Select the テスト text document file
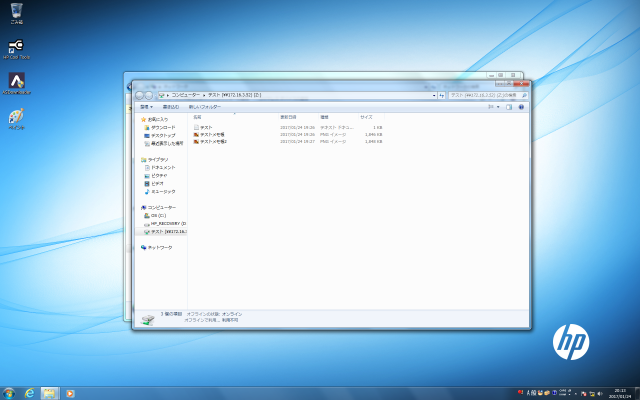This screenshot has height=400, width=640. (x=205, y=128)
